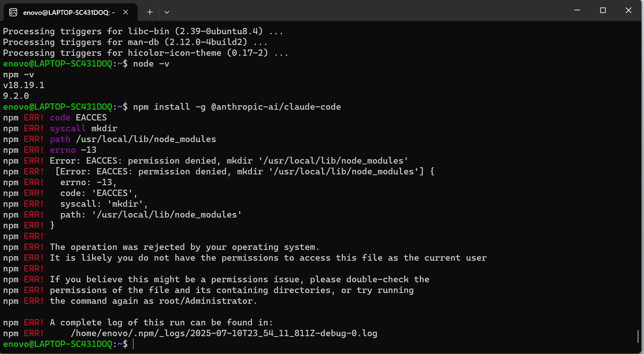
Task: Open a new tab with the plus button
Action: pos(150,12)
